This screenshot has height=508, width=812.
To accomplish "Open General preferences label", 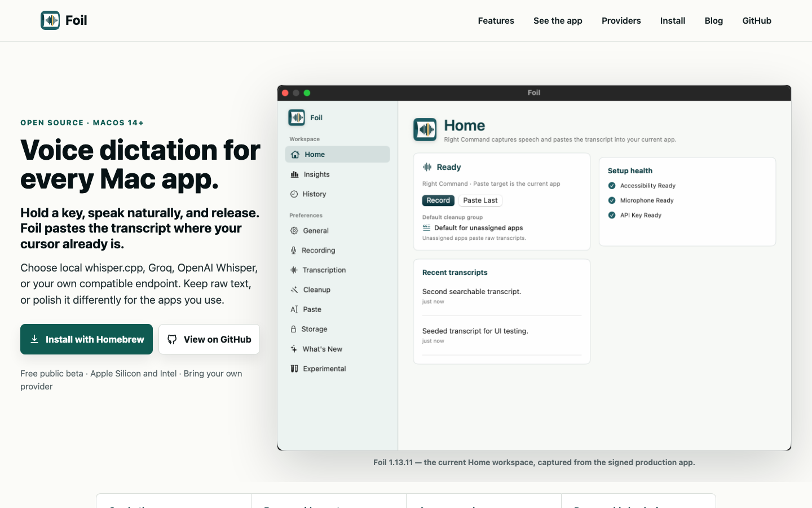I will pos(316,231).
